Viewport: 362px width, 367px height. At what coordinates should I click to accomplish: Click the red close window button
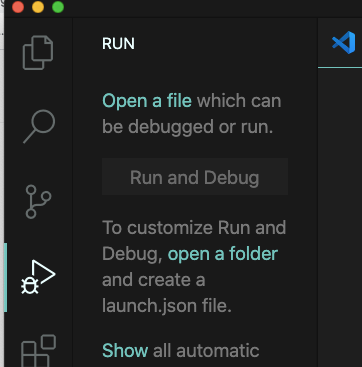pos(18,7)
